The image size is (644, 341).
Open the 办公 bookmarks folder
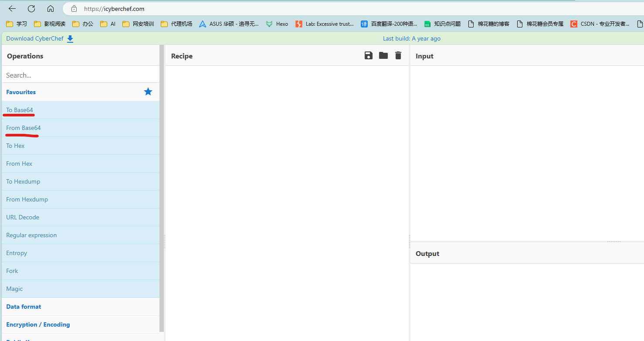[83, 24]
